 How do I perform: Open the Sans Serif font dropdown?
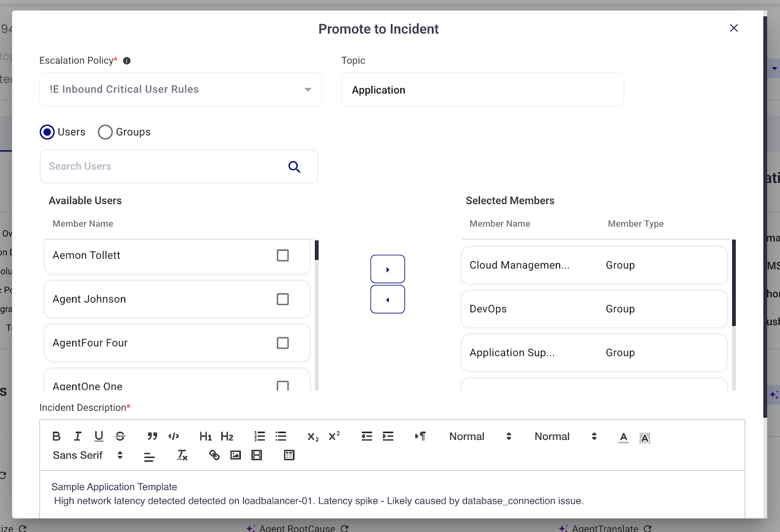[88, 455]
